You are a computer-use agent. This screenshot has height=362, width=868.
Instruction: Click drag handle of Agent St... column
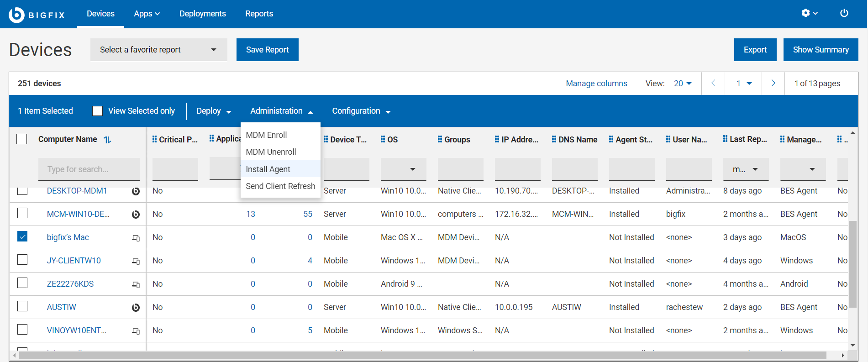pyautogui.click(x=611, y=139)
